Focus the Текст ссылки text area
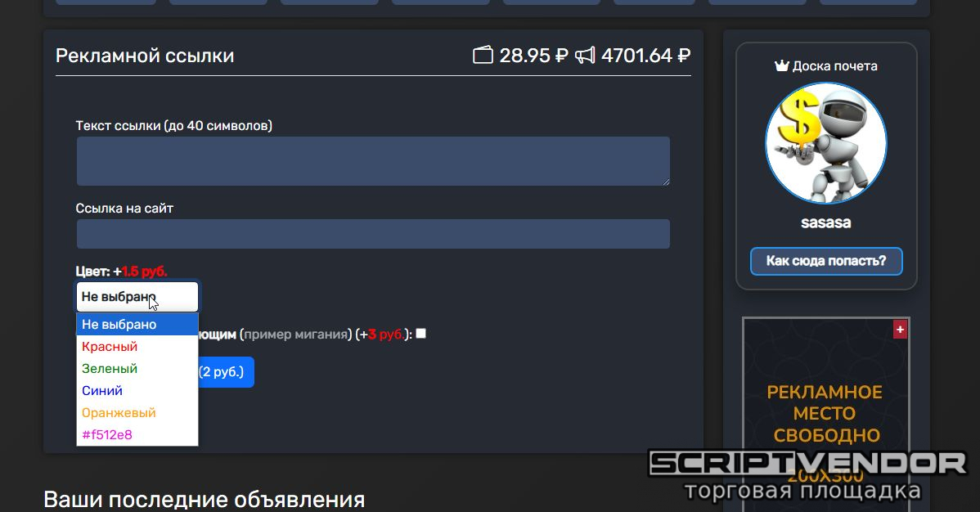This screenshot has height=512, width=980. click(x=373, y=161)
